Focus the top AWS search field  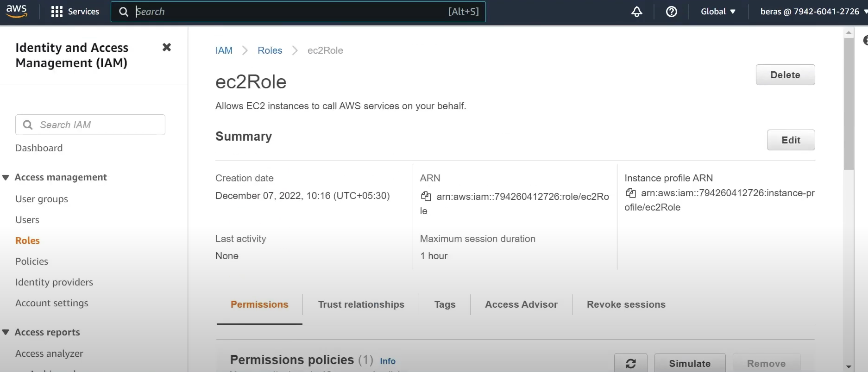click(298, 12)
